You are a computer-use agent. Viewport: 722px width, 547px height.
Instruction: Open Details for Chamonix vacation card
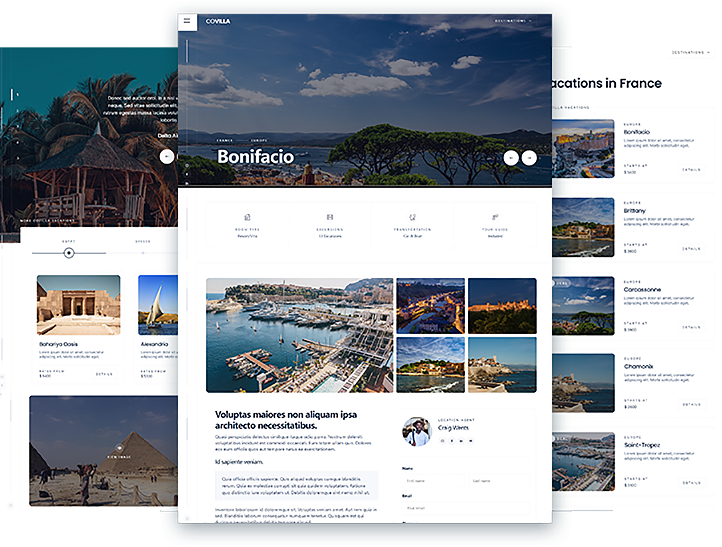tap(691, 405)
